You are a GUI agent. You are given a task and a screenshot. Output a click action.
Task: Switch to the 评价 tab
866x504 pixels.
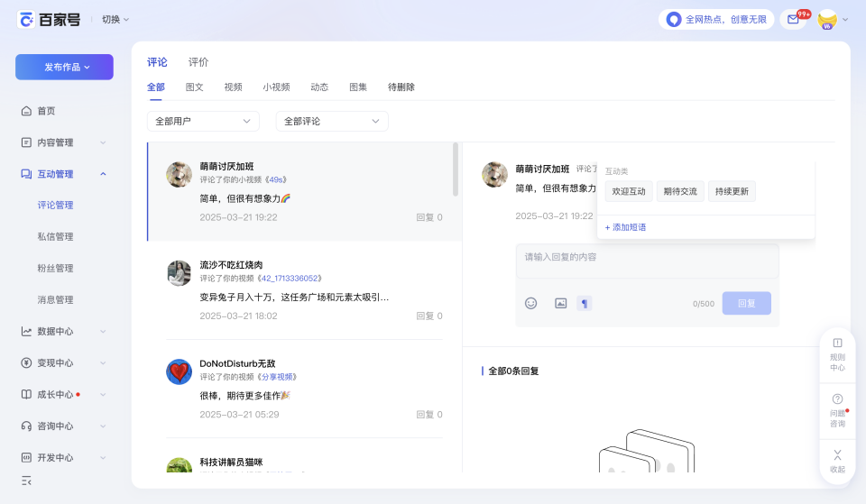coord(198,62)
